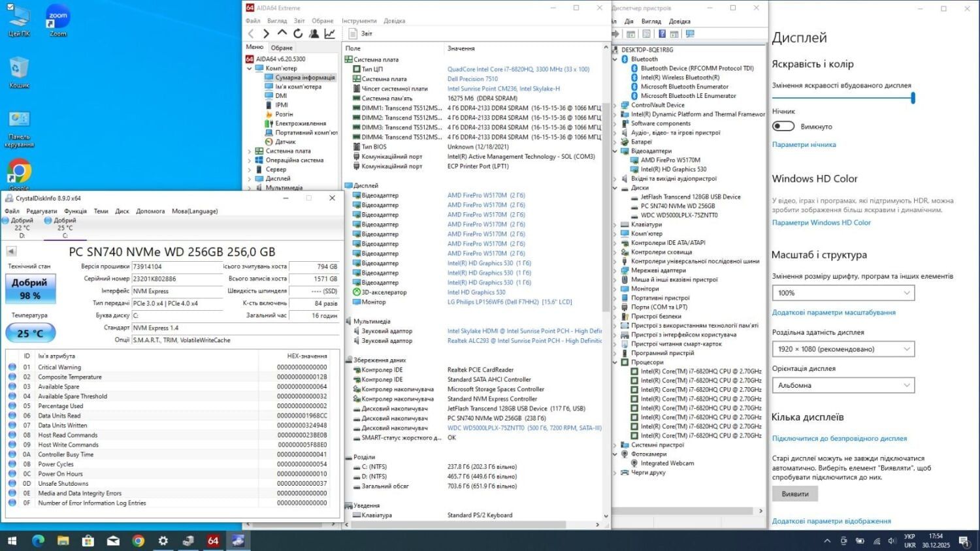980x551 pixels.
Task: Click the display brightness slider
Action: pyautogui.click(x=843, y=98)
